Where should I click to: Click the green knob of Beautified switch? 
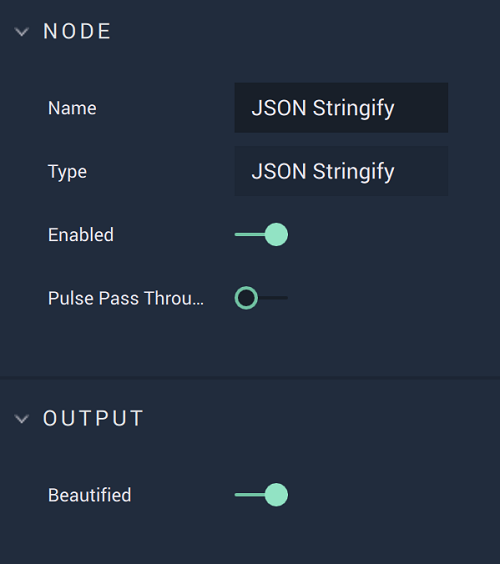(x=276, y=495)
